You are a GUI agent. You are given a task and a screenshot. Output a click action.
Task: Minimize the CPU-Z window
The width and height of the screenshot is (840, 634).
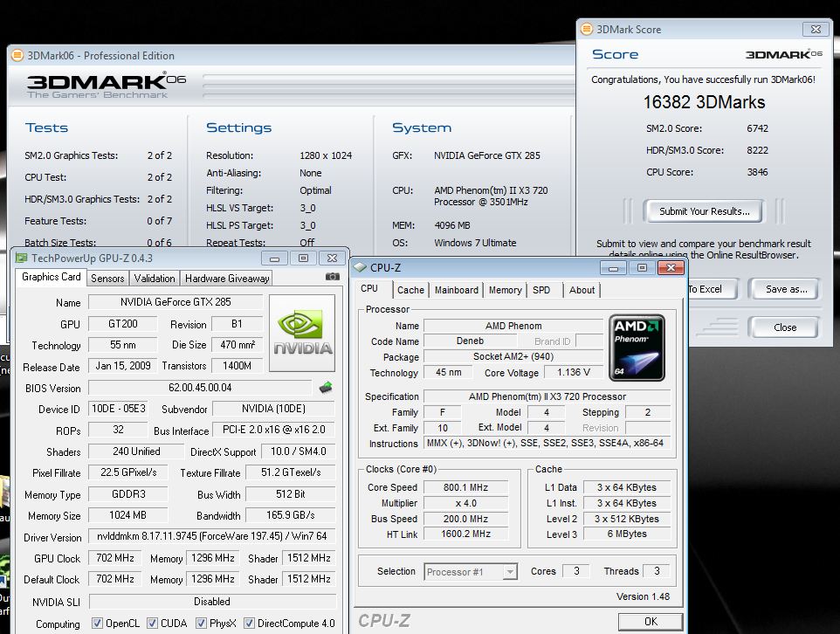pyautogui.click(x=613, y=267)
